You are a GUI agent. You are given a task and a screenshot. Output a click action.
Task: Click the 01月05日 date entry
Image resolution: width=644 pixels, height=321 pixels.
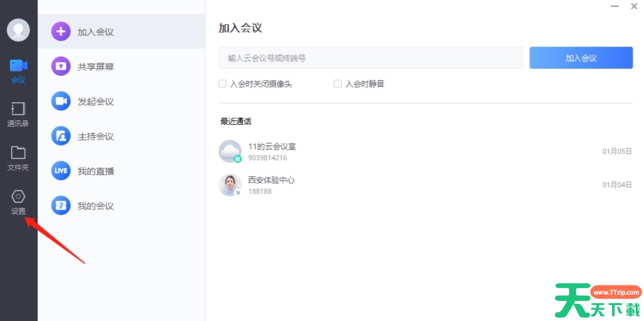tap(617, 151)
